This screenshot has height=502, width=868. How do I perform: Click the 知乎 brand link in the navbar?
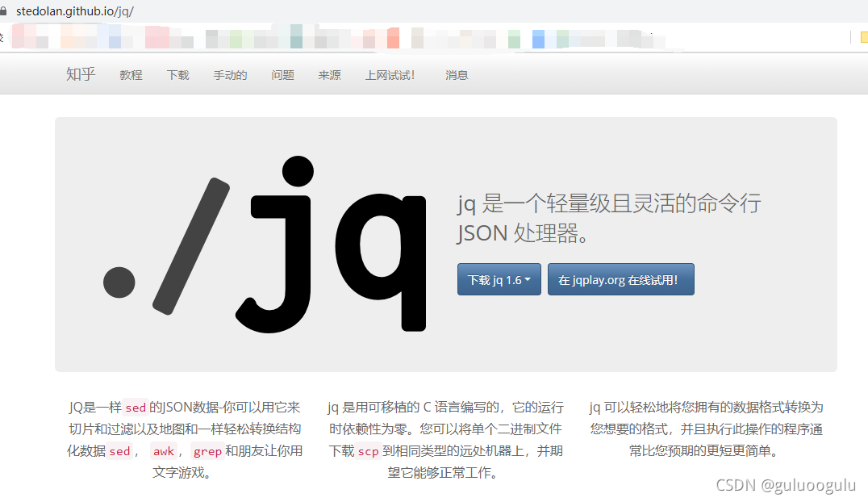[81, 74]
